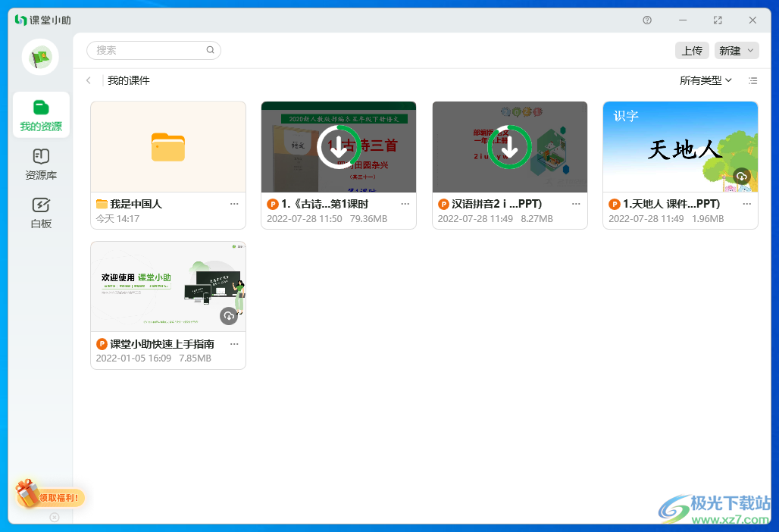The image size is (779, 532).
Task: Click the PPT icon beside 汉语拼音2 i
Action: click(443, 204)
